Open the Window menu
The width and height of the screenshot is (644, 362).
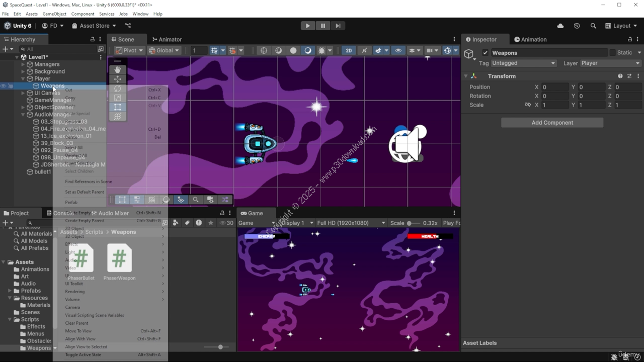point(140,14)
